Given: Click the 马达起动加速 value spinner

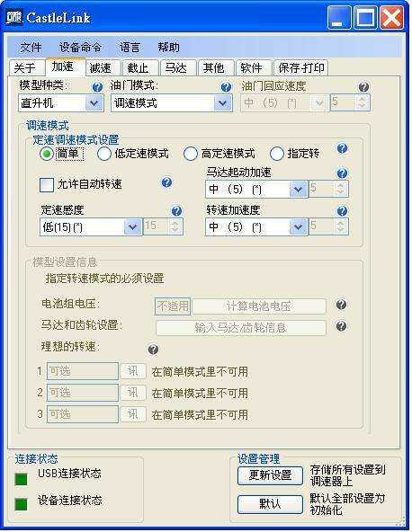Looking at the screenshot, I should click(x=328, y=189).
